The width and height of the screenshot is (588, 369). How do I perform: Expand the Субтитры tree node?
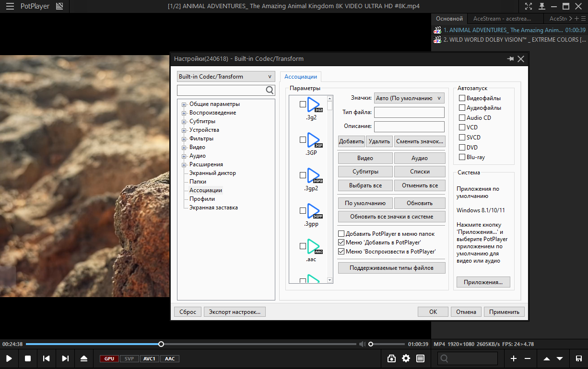click(x=184, y=122)
